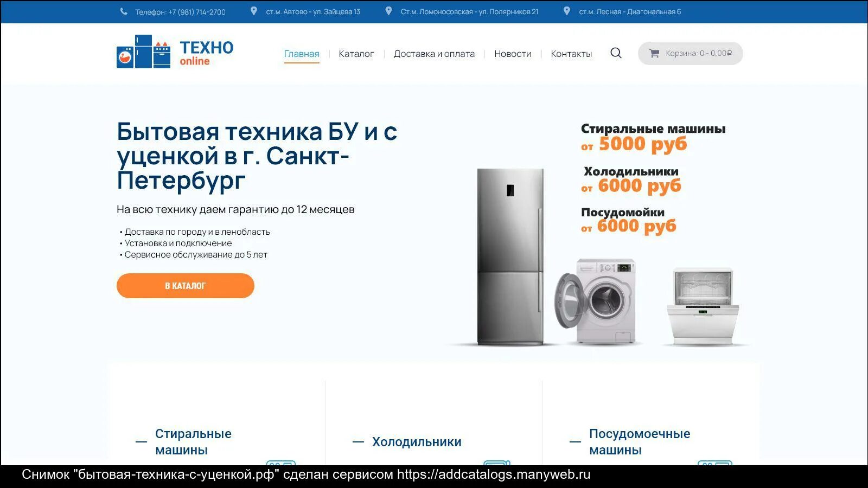This screenshot has height=488, width=868.
Task: Open the Новости menu item
Action: 513,54
